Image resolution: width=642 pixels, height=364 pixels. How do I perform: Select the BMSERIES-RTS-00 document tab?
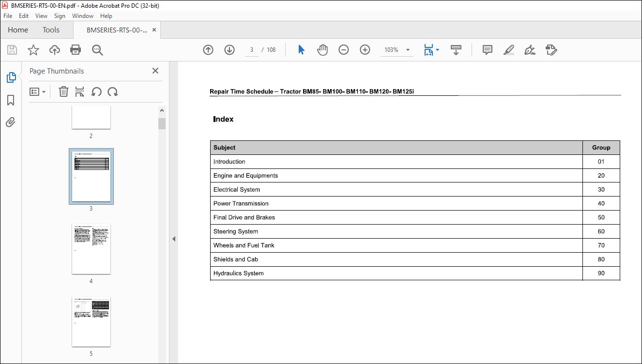117,30
